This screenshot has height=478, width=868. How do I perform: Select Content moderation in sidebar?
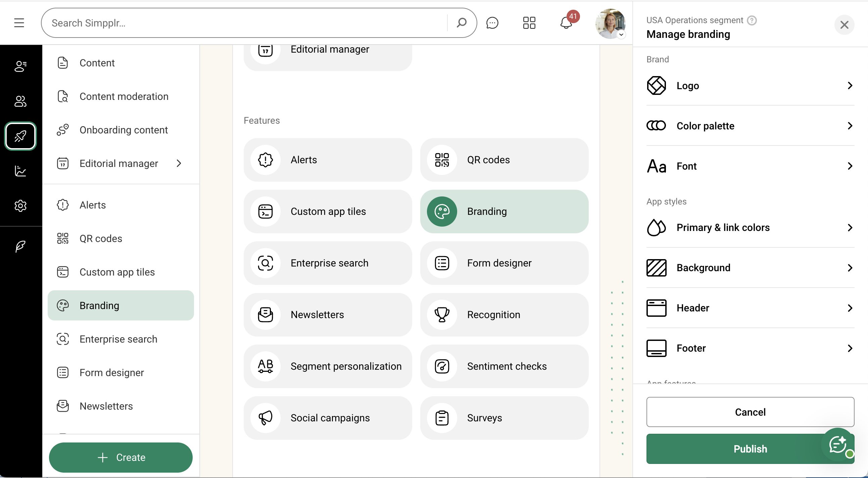pos(124,97)
